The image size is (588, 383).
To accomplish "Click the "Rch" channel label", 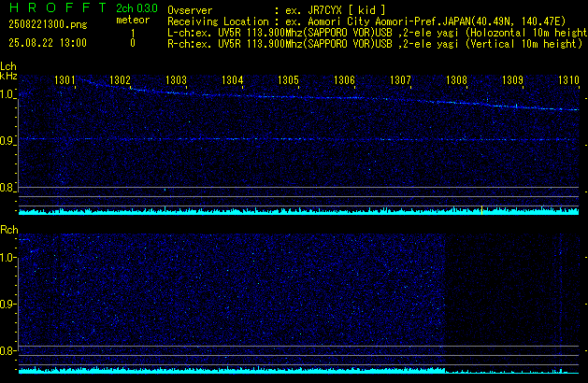I will 9,230.
